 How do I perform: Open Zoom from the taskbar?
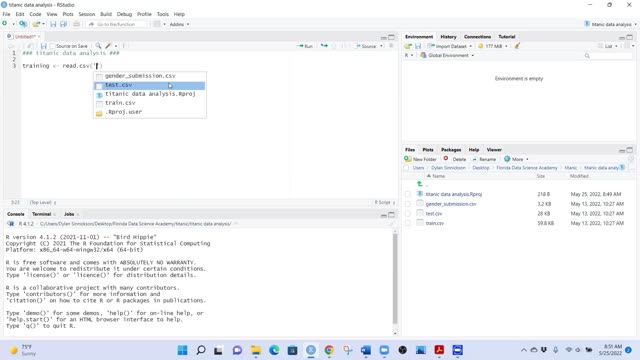(x=384, y=350)
